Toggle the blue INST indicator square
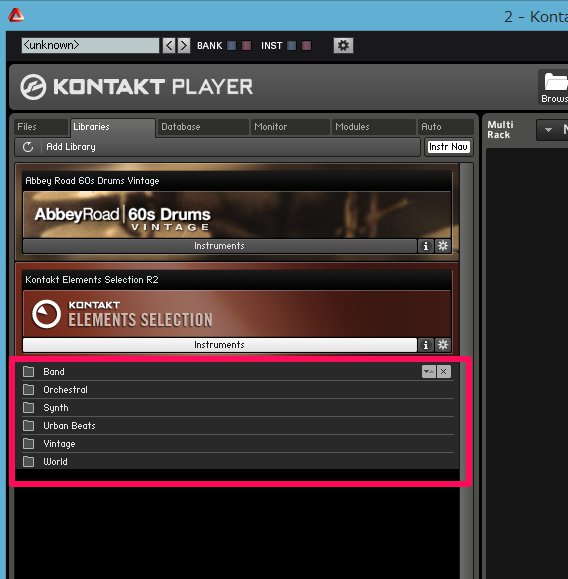This screenshot has width=568, height=579. pyautogui.click(x=291, y=45)
